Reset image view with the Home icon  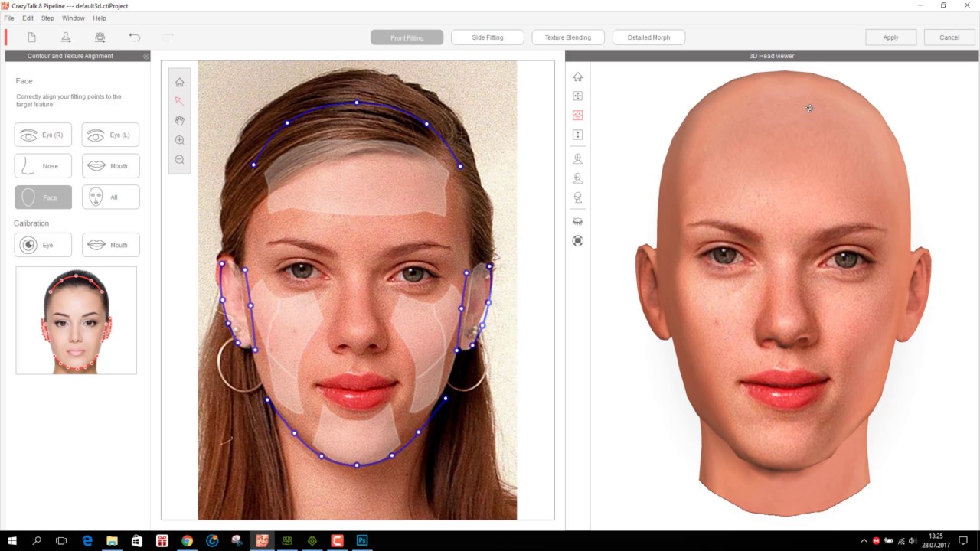tap(179, 82)
